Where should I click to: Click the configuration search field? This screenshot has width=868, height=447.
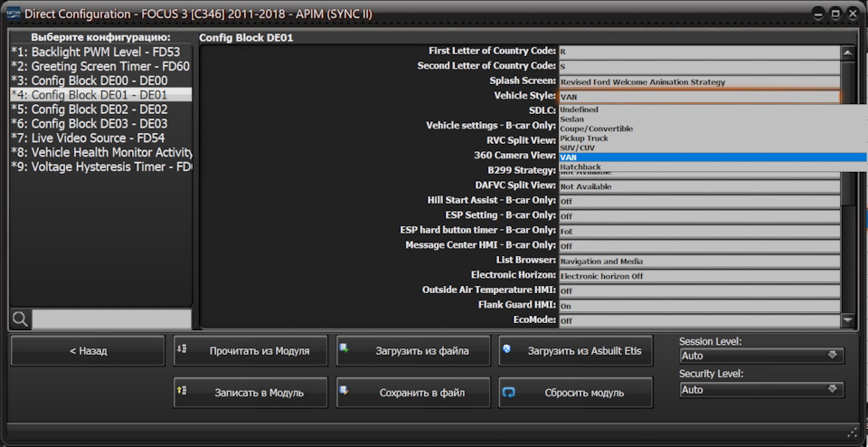click(x=111, y=319)
